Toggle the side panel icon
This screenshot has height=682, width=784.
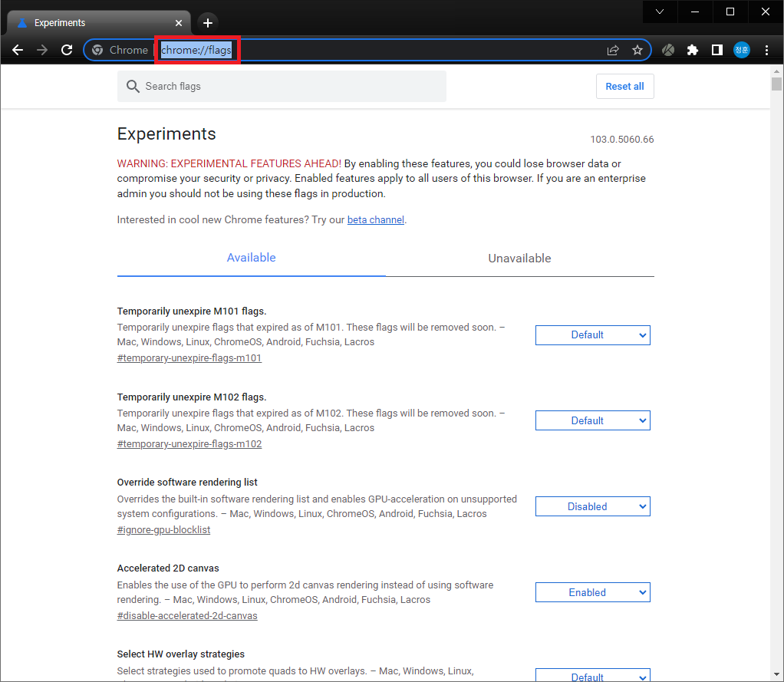click(717, 50)
